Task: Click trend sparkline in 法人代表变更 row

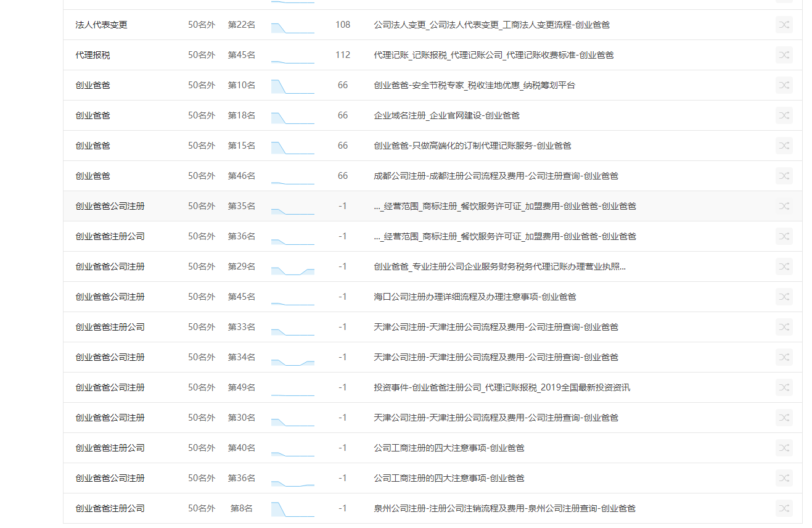Action: (293, 28)
